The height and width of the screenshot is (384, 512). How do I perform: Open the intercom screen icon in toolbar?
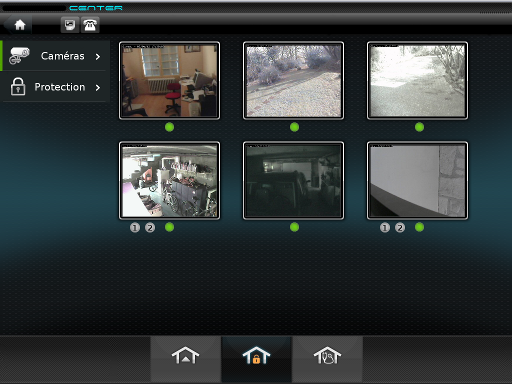[70, 25]
